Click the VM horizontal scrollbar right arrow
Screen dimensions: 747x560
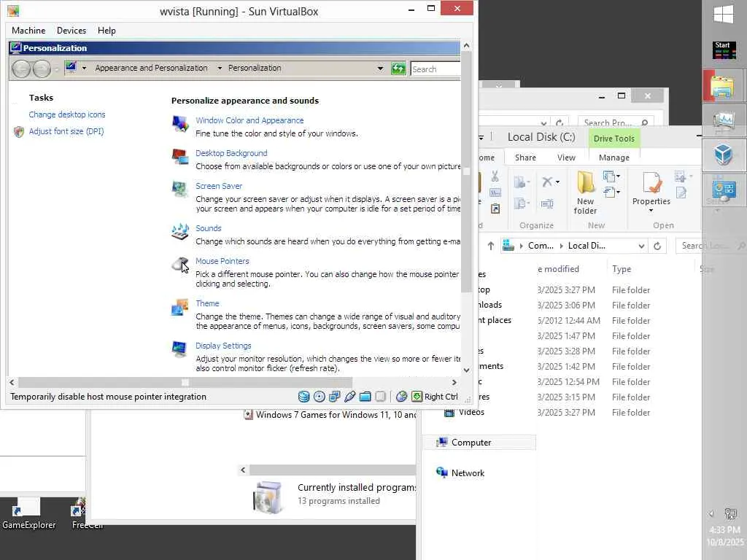click(454, 382)
